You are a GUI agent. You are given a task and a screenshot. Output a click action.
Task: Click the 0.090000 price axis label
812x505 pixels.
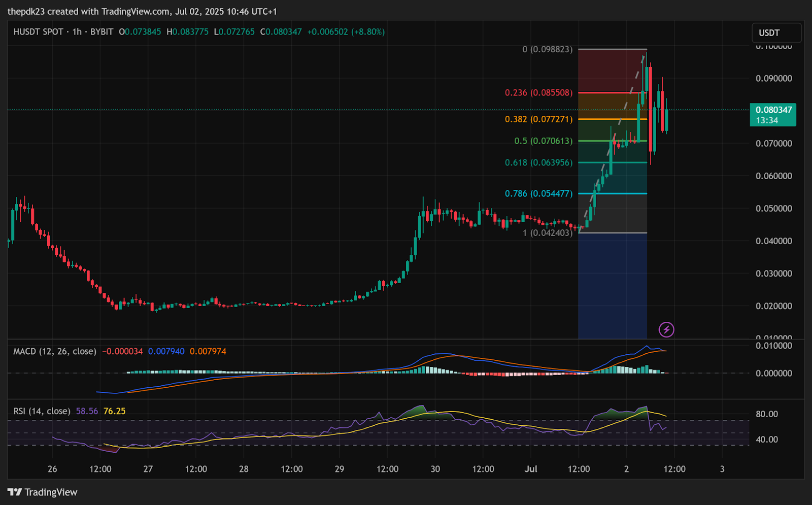click(x=773, y=79)
